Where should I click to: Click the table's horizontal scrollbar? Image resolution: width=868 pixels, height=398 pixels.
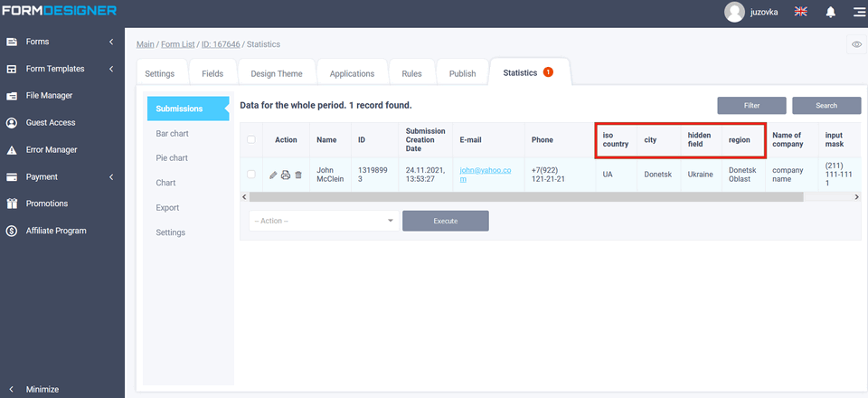[542, 196]
